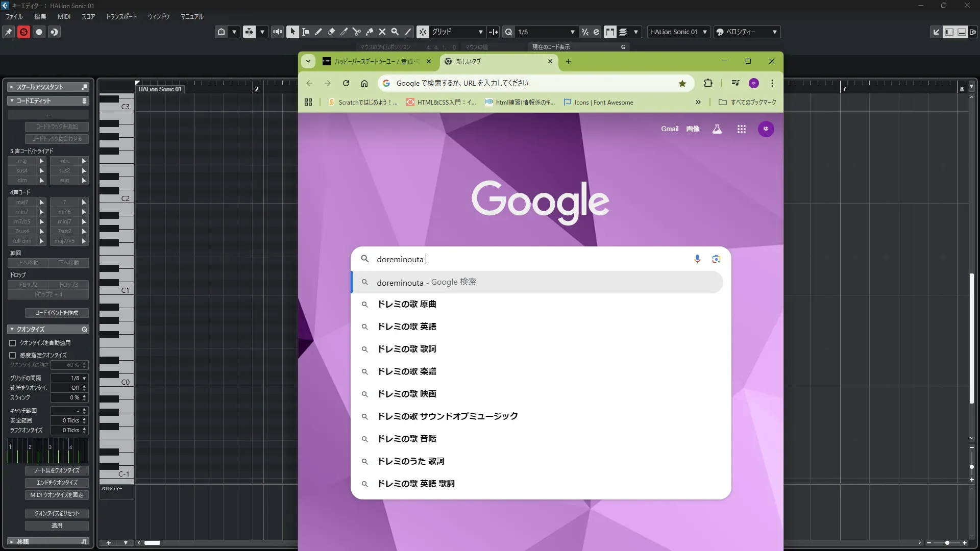Click the Solo editor S button
Image resolution: width=980 pixels, height=551 pixels.
[x=23, y=32]
